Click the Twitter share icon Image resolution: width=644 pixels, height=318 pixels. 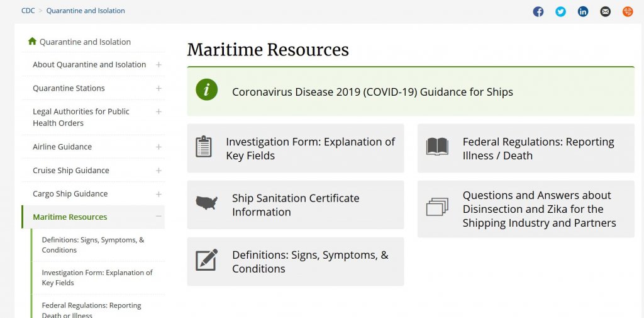coord(560,11)
